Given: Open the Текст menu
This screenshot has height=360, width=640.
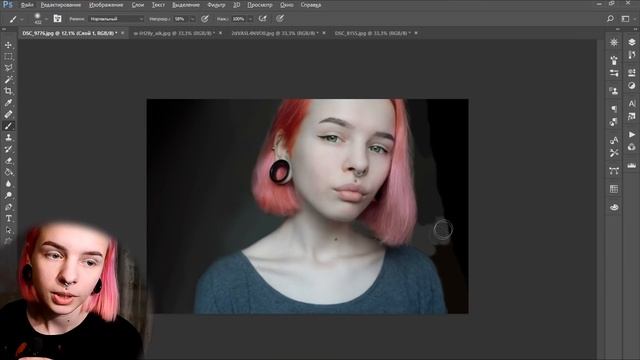Looking at the screenshot, I should tap(158, 5).
